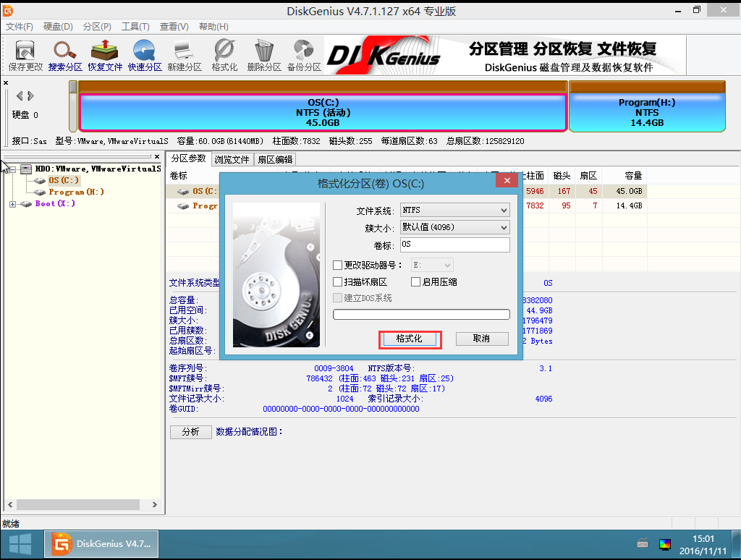Switch to Sector Editor (扇区编辑) tab
The image size is (741, 560).
click(x=275, y=159)
